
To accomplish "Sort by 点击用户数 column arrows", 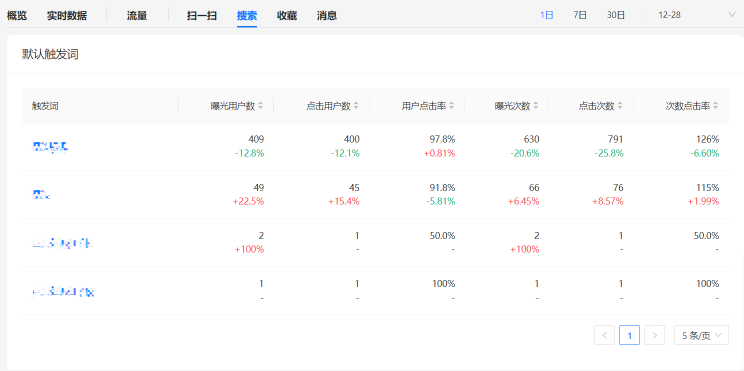I will click(356, 106).
